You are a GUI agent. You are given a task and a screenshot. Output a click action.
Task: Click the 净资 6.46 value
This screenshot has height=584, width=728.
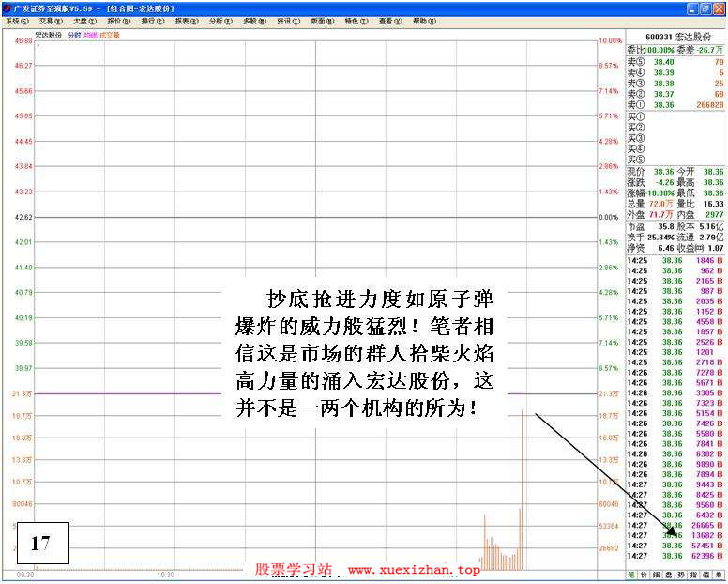coord(666,248)
